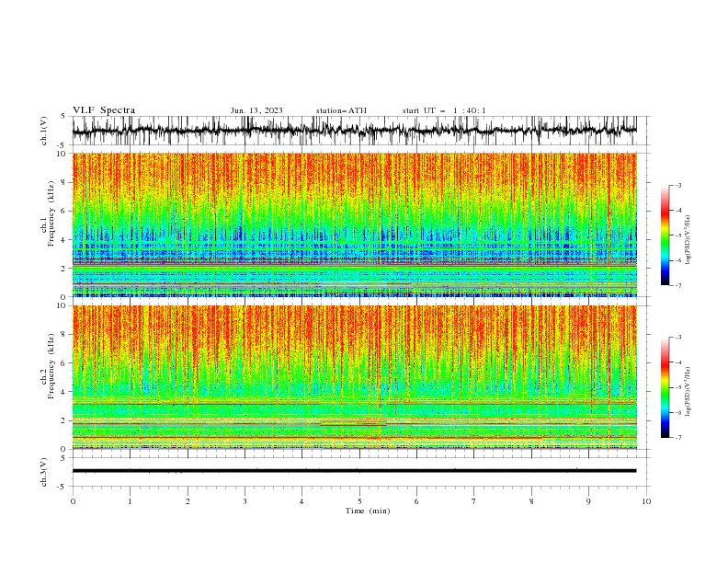Click the "-5" label on ch.2 color bar
This screenshot has width=728, height=563.
click(677, 387)
